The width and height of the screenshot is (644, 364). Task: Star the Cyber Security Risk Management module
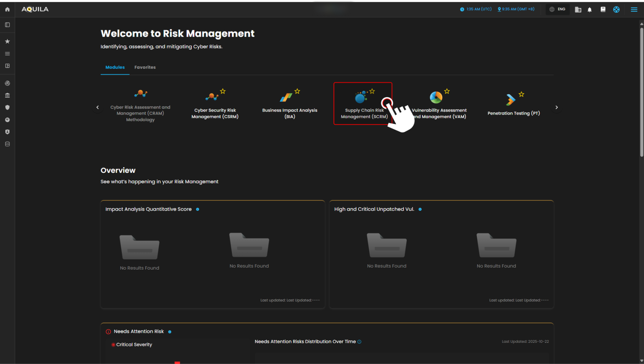tap(223, 91)
